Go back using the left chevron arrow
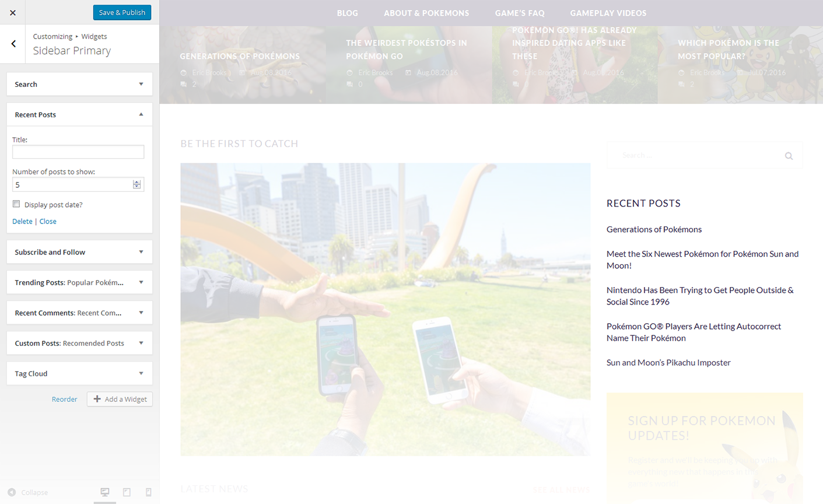 coord(13,44)
